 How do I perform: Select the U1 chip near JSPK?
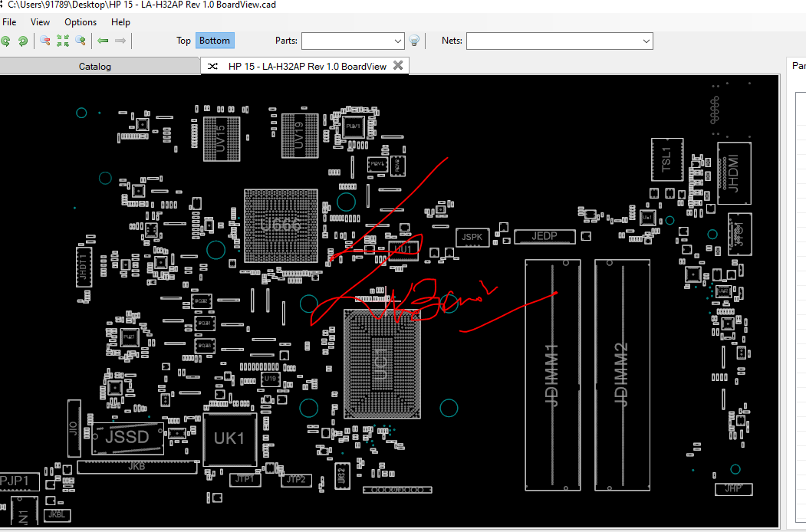[x=403, y=249]
